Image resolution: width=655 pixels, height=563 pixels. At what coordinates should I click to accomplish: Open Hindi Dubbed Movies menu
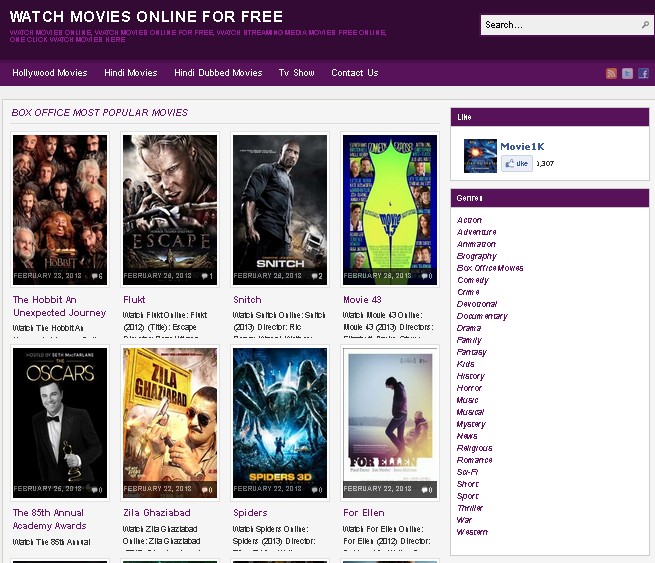218,73
